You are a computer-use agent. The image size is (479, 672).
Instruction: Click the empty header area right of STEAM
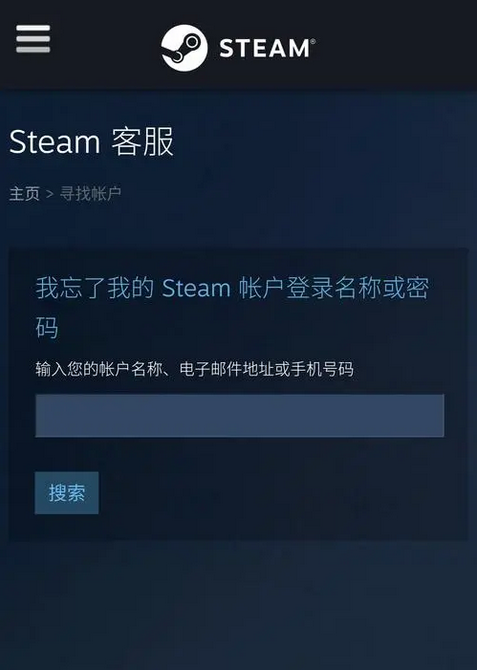[394, 45]
